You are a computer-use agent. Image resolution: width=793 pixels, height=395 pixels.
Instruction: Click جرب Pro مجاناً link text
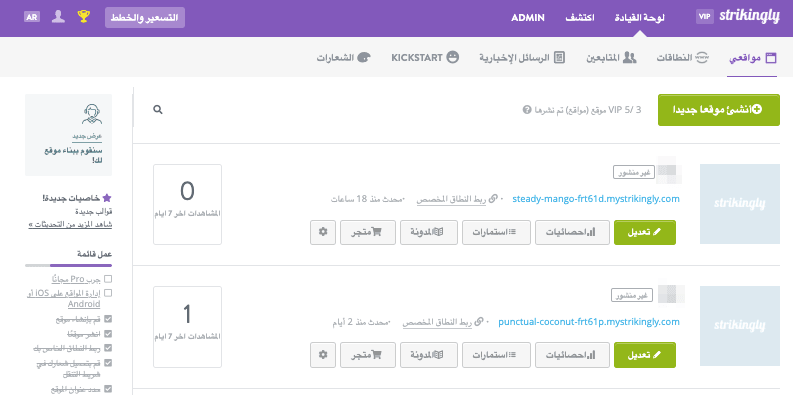point(75,279)
